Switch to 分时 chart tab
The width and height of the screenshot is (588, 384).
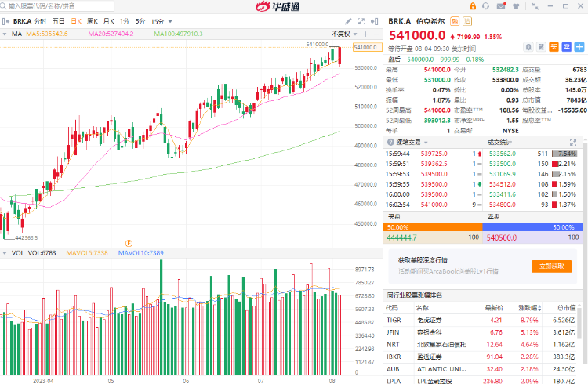pyautogui.click(x=40, y=21)
